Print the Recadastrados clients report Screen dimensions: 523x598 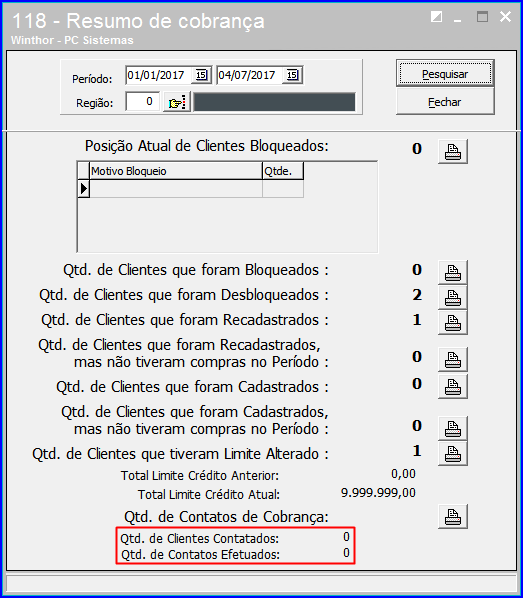(453, 323)
